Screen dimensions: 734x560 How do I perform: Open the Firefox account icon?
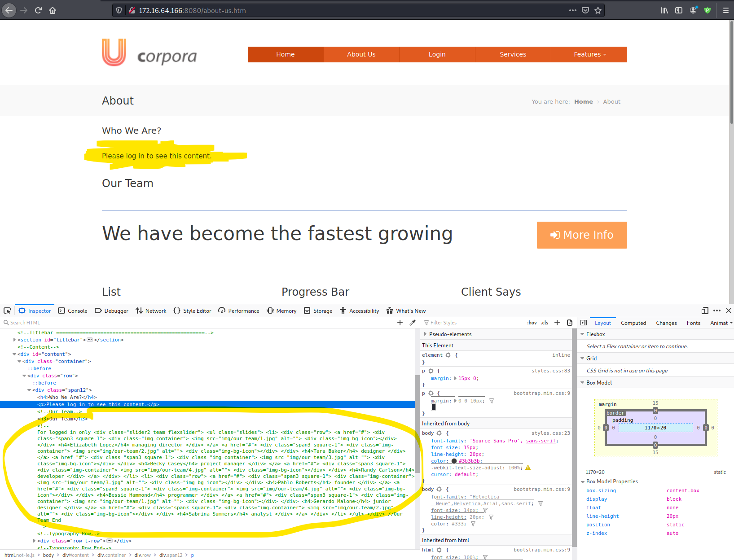pyautogui.click(x=693, y=10)
